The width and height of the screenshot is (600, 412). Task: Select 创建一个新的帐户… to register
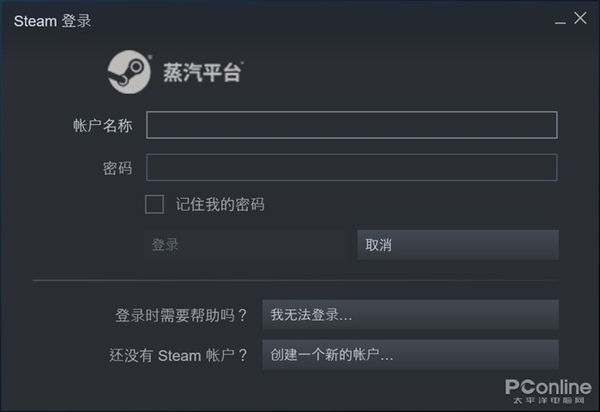click(x=409, y=354)
